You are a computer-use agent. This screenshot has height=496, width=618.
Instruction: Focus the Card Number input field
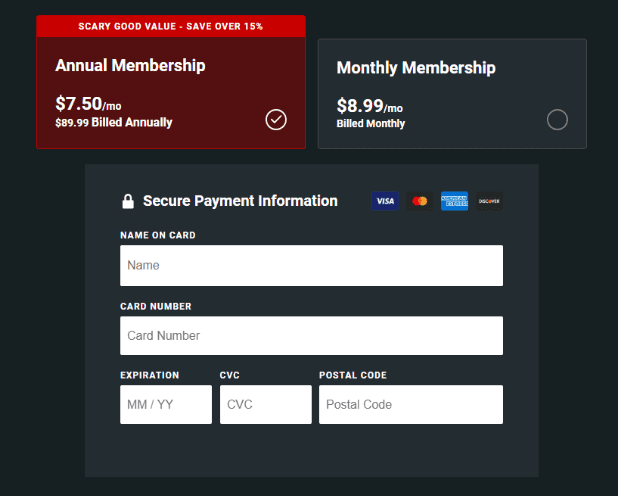click(x=311, y=336)
